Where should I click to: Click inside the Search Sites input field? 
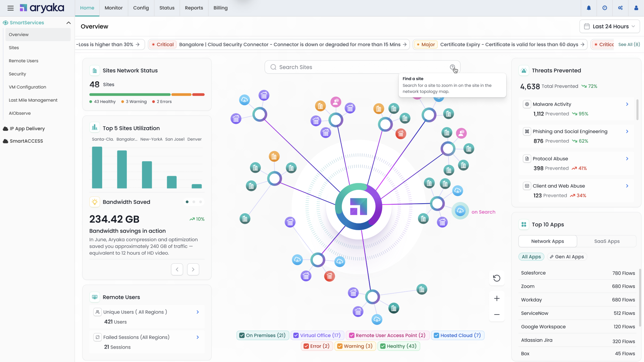[350, 67]
